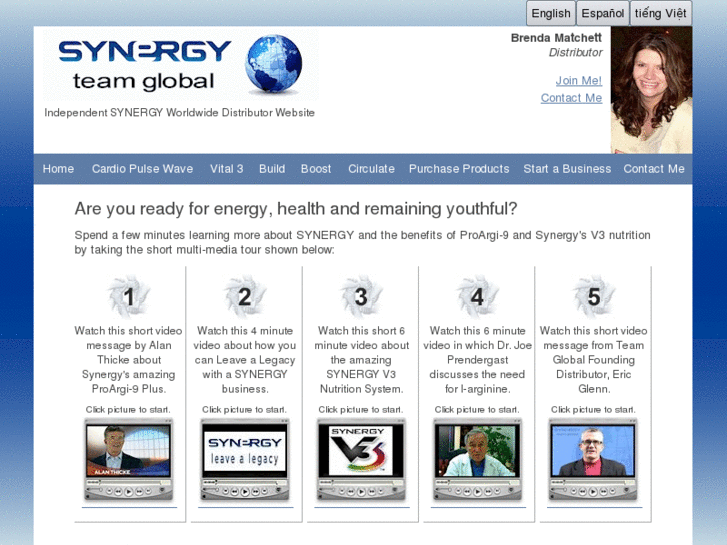Open the Start a Business page

(x=567, y=169)
